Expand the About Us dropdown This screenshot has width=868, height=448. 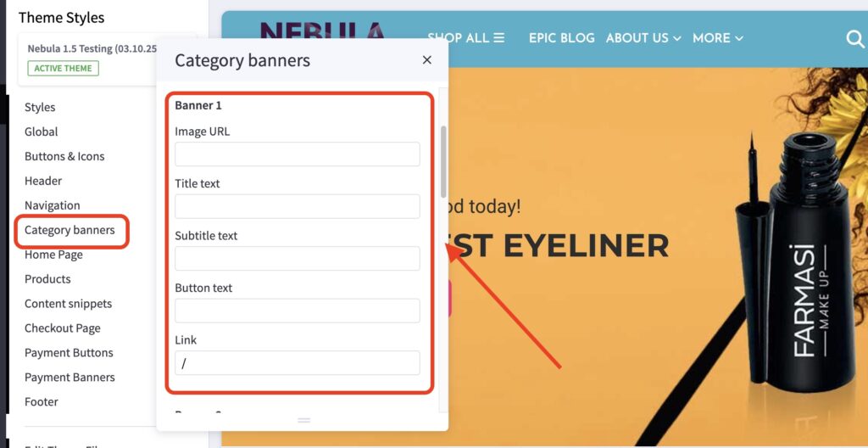click(643, 38)
